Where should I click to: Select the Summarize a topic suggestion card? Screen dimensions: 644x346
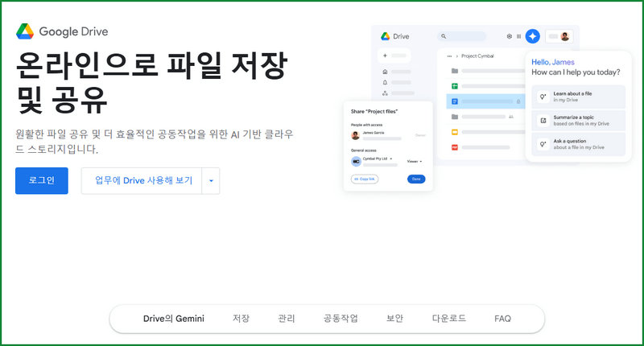point(578,120)
